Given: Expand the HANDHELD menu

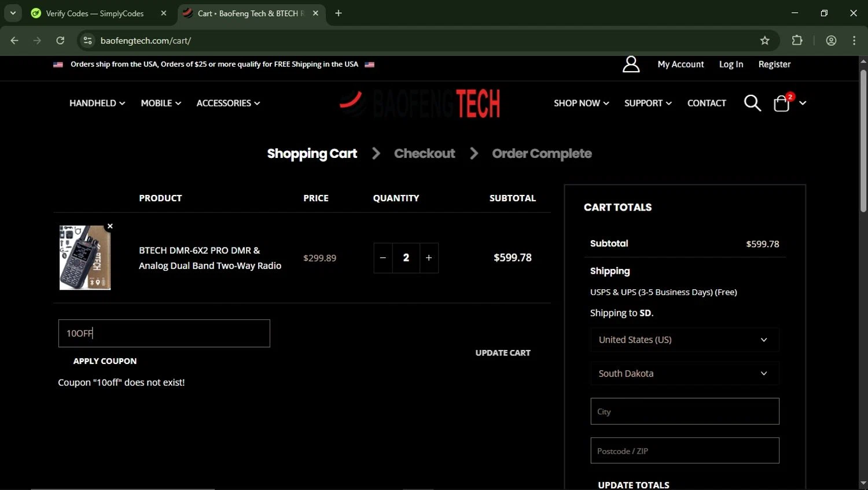Looking at the screenshot, I should tap(97, 103).
